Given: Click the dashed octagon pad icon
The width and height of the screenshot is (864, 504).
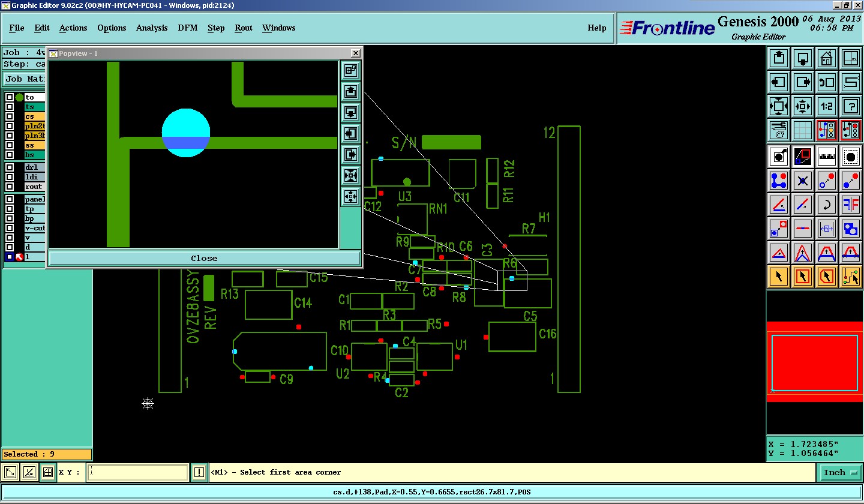Looking at the screenshot, I should [x=851, y=157].
